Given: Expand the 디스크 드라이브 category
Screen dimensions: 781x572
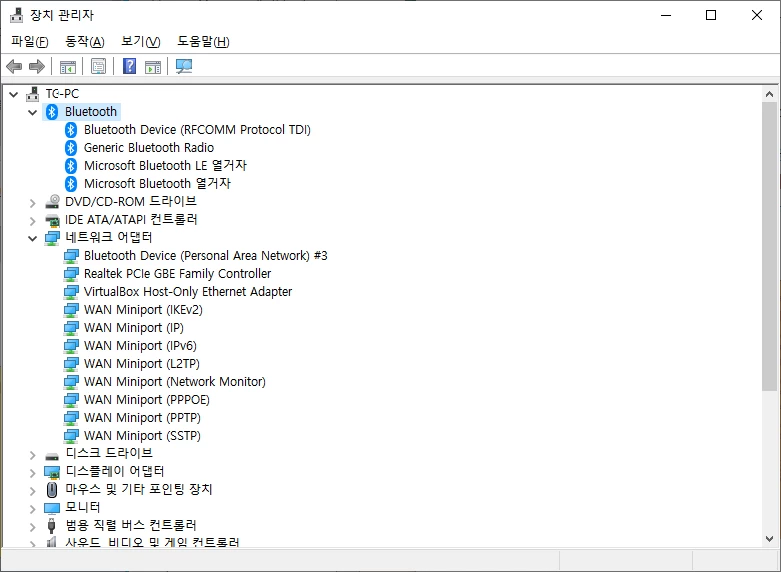Looking at the screenshot, I should point(33,454).
